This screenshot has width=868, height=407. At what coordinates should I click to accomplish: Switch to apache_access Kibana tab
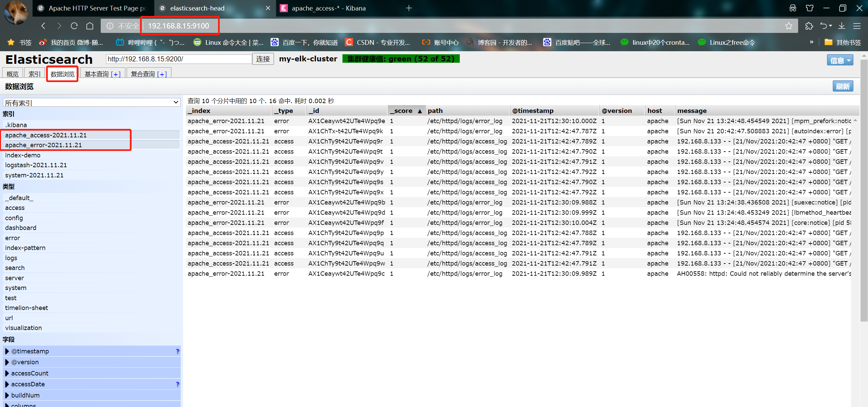pos(328,8)
